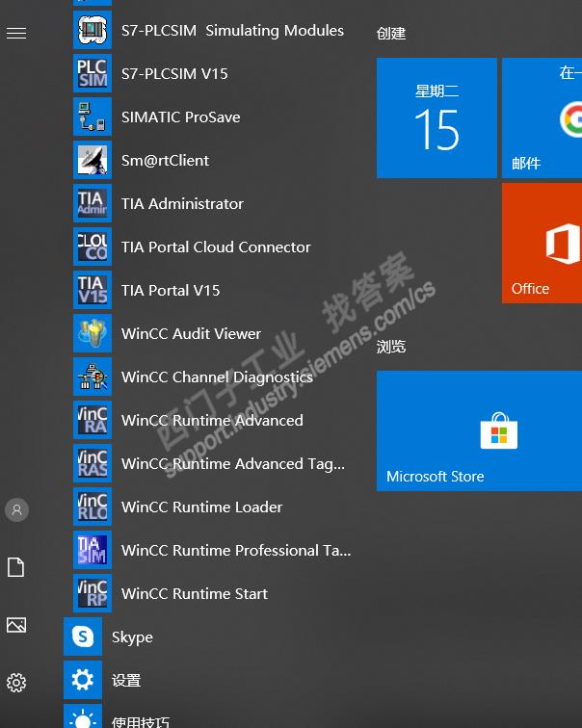Select the Sm@rtClient label
This screenshot has width=582, height=728.
point(165,161)
